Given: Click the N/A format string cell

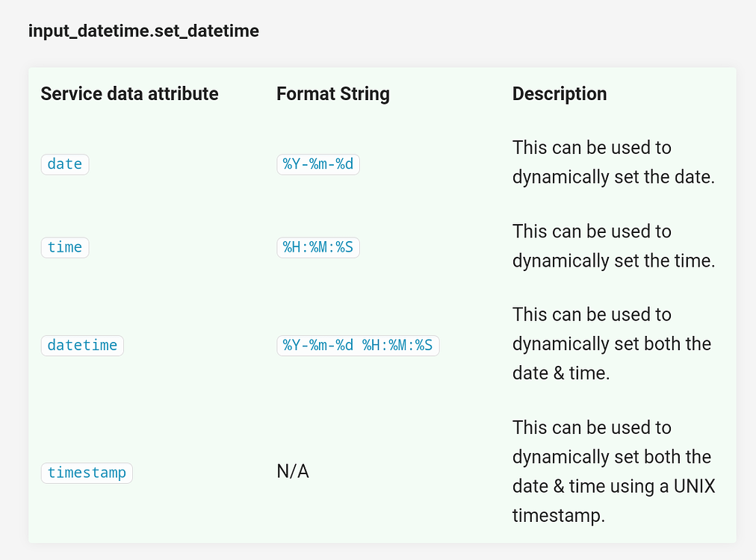Looking at the screenshot, I should coord(293,471).
